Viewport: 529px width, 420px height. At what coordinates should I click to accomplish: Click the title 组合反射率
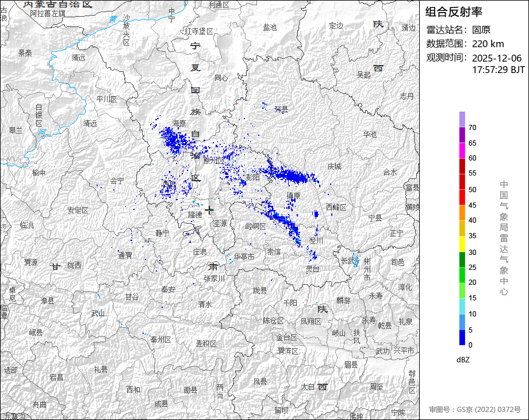click(454, 12)
